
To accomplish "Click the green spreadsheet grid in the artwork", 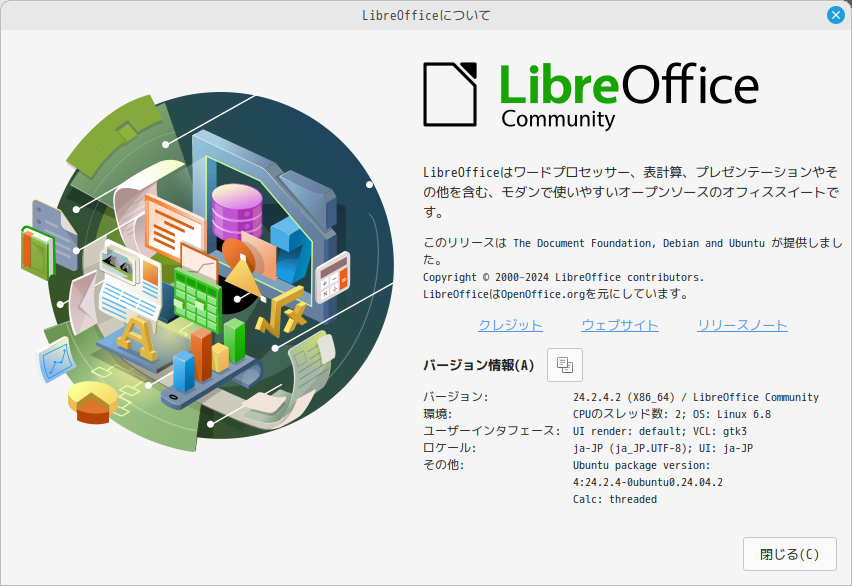I will (x=197, y=301).
